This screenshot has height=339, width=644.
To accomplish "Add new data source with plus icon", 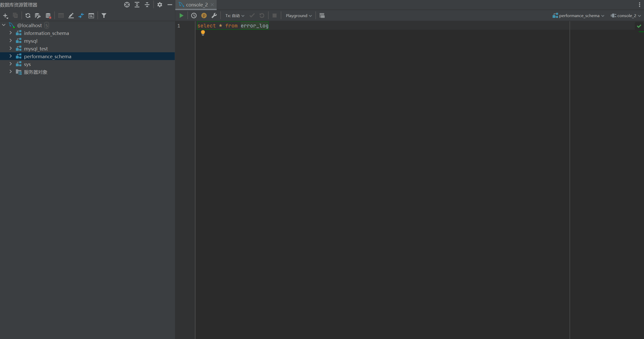I will point(5,16).
